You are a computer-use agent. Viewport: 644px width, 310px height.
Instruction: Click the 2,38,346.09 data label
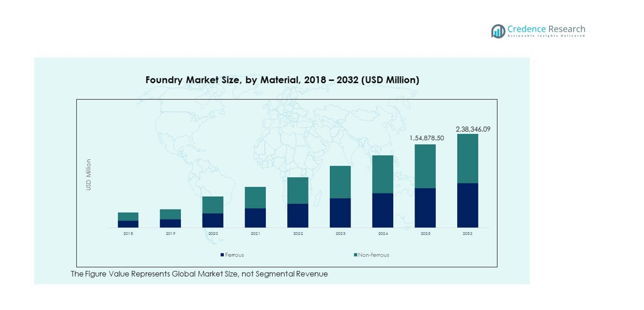point(473,129)
